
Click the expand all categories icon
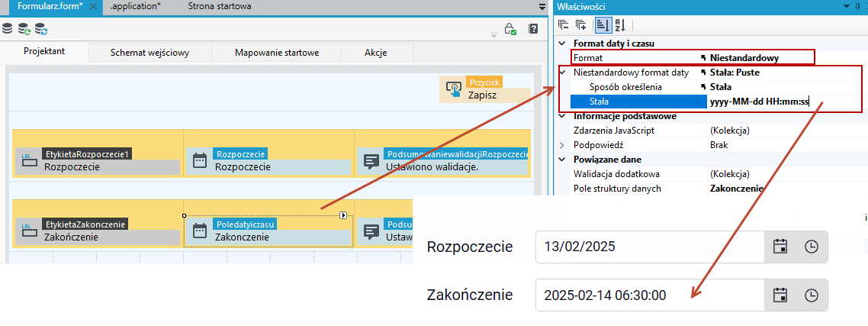click(x=581, y=25)
